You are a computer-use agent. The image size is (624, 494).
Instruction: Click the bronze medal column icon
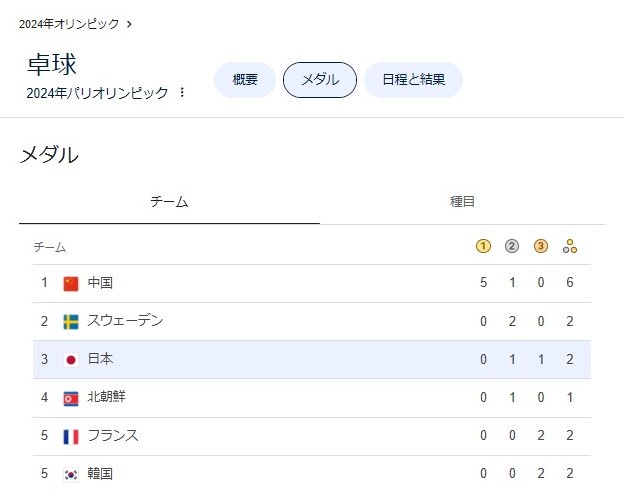coord(540,246)
